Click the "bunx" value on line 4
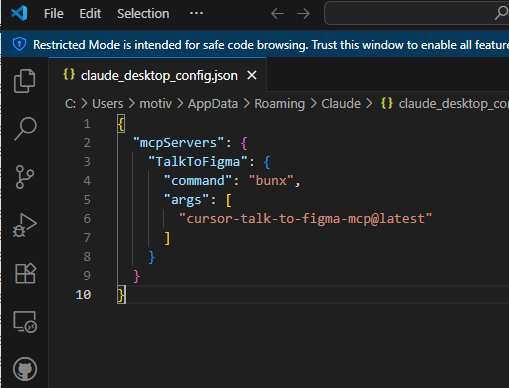Image resolution: width=509 pixels, height=388 pixels. [271, 181]
